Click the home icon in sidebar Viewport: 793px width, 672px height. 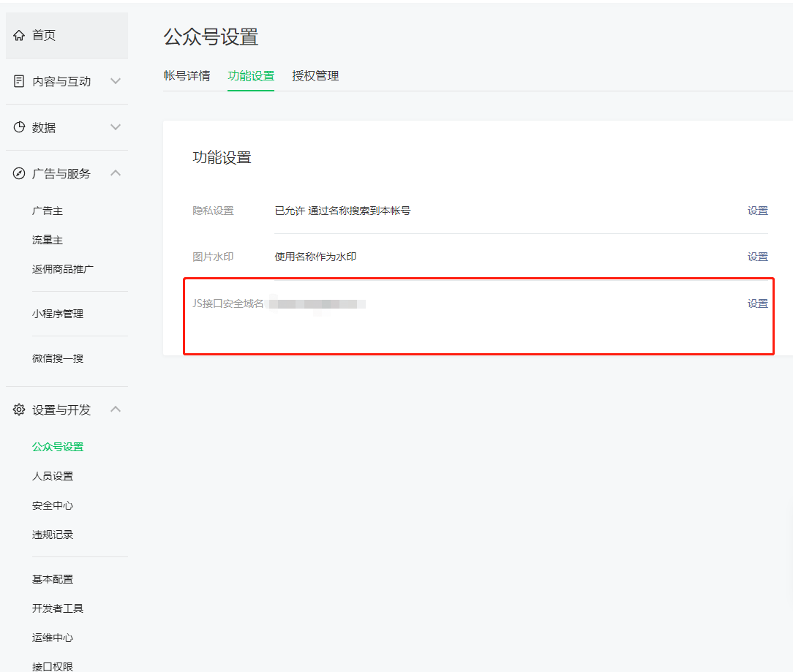tap(20, 35)
